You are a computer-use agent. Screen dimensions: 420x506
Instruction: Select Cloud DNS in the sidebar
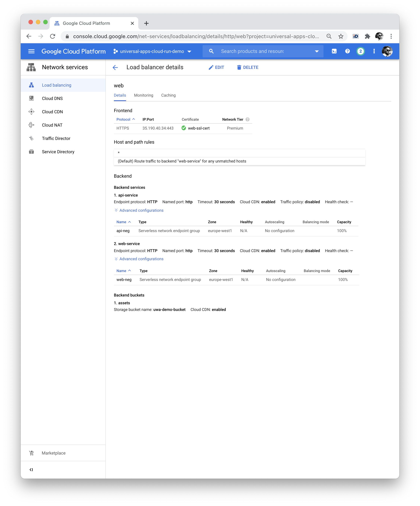[52, 98]
